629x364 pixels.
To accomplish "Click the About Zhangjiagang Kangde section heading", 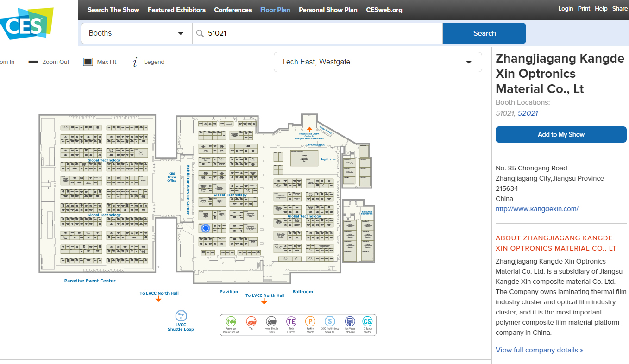I will click(x=556, y=243).
